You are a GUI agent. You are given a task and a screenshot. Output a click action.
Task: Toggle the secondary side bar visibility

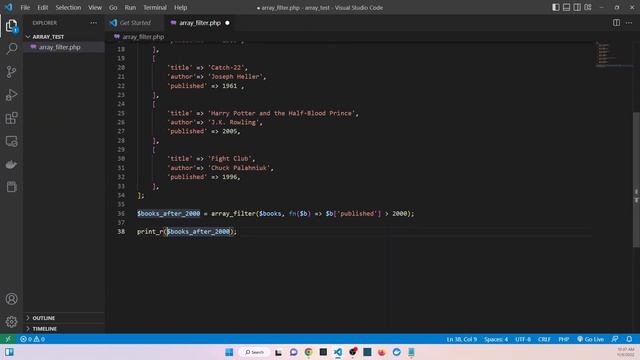click(577, 7)
